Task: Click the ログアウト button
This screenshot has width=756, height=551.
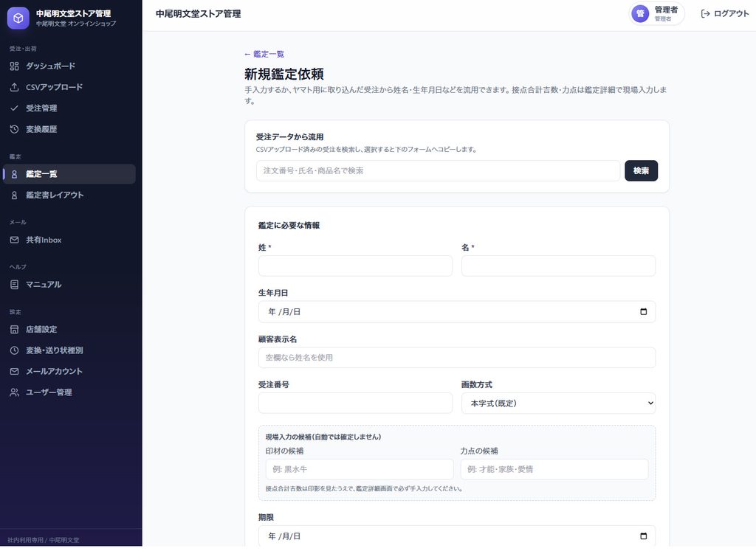Action: (x=725, y=13)
